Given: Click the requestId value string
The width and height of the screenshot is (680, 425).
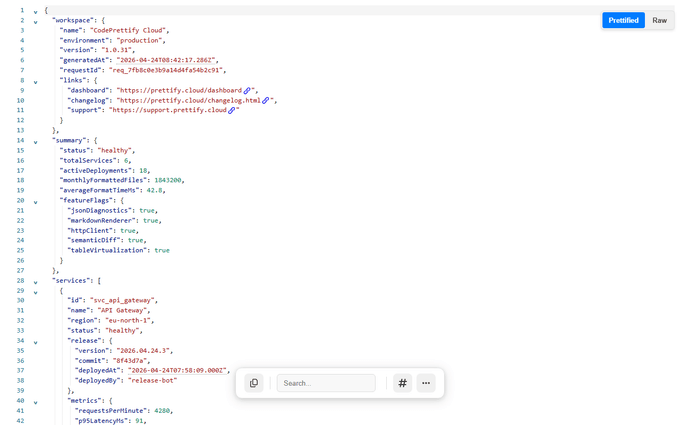Looking at the screenshot, I should click(x=166, y=70).
